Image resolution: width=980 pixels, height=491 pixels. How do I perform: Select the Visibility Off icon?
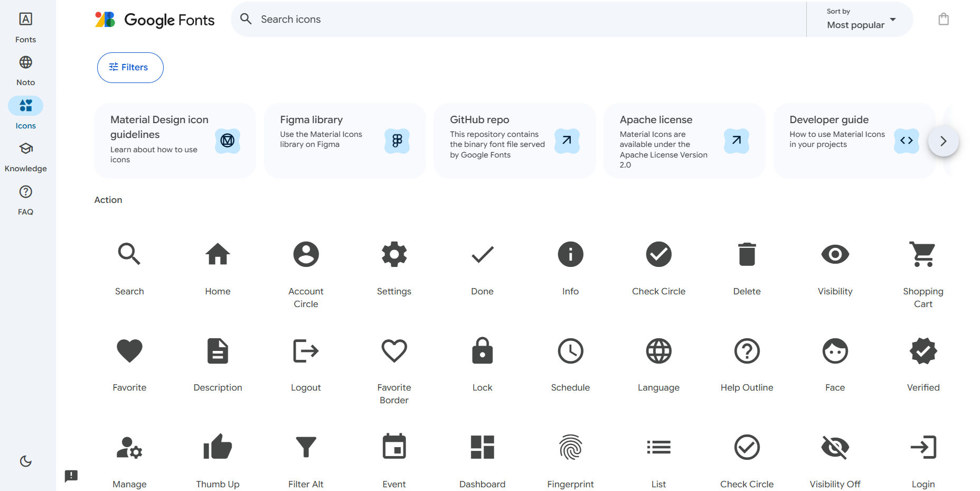[x=835, y=448]
